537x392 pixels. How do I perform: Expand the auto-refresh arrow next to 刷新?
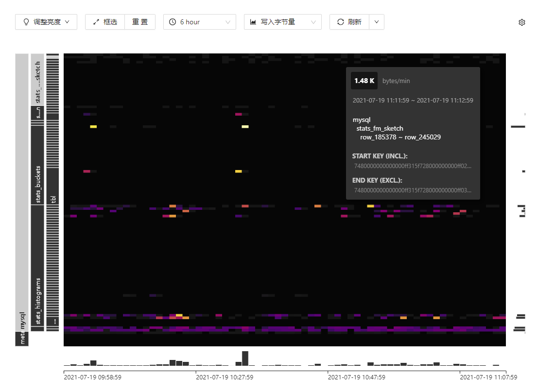[x=377, y=22]
